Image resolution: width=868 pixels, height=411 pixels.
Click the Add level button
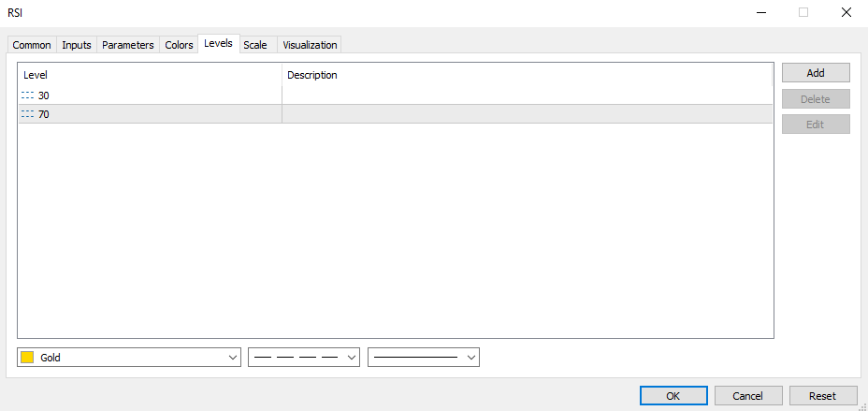[x=816, y=73]
